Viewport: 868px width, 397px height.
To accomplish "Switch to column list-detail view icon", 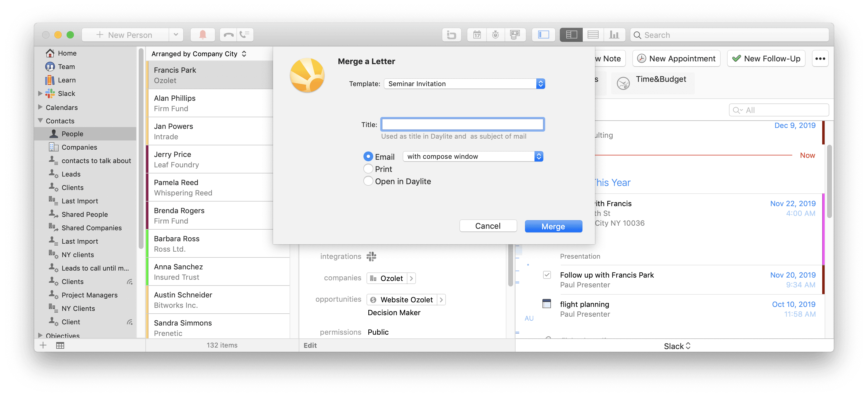I will pyautogui.click(x=571, y=35).
